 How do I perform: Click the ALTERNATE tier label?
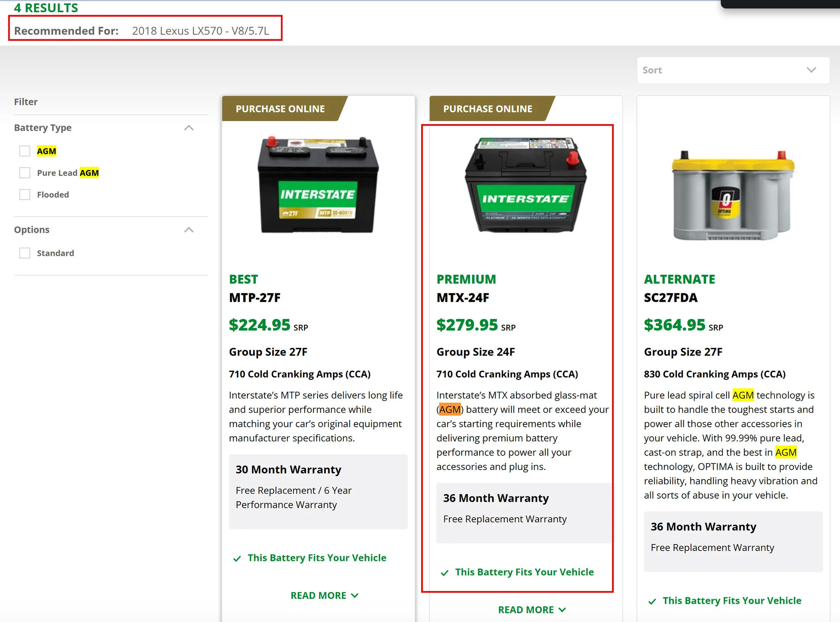(679, 279)
